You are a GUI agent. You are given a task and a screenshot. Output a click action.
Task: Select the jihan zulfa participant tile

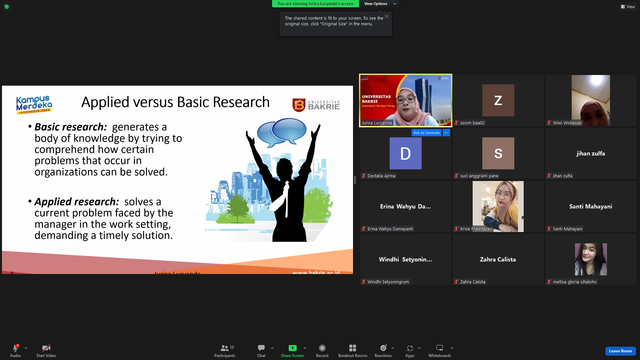(x=591, y=153)
